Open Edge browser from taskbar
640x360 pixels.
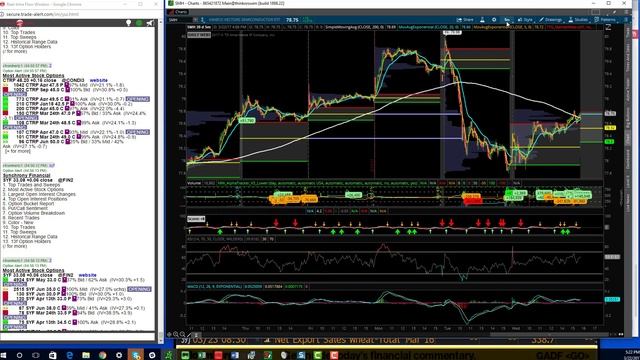(x=69, y=356)
